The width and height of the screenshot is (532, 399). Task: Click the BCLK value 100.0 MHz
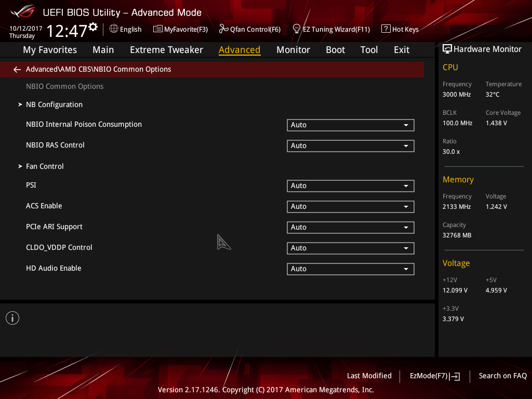pos(457,123)
